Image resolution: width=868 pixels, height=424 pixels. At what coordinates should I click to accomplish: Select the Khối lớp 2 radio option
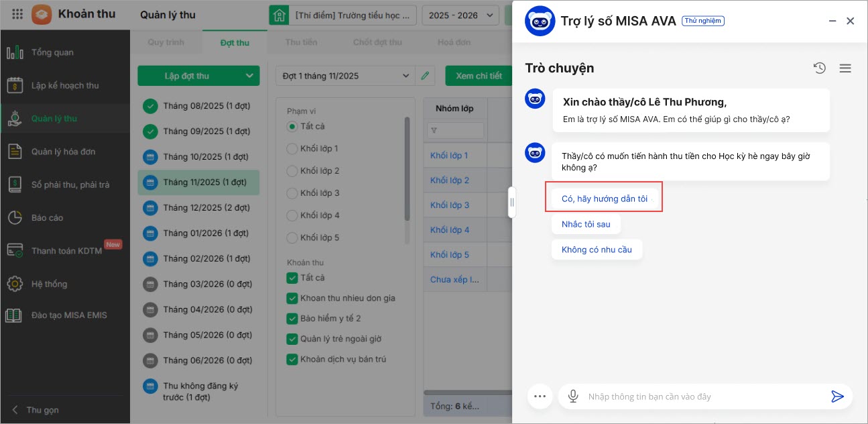click(292, 170)
